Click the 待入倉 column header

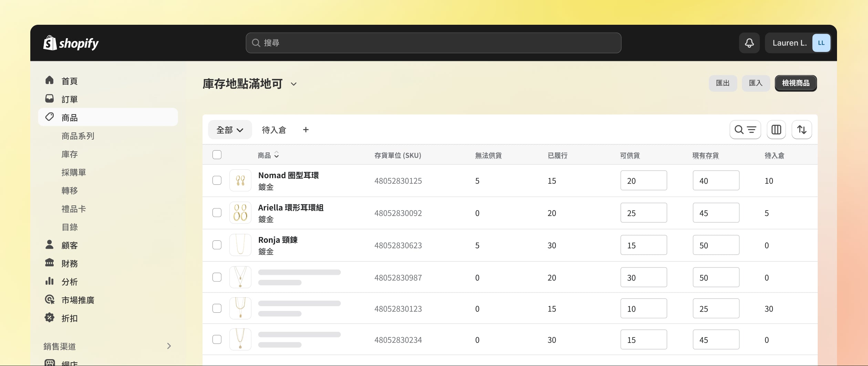[774, 155]
